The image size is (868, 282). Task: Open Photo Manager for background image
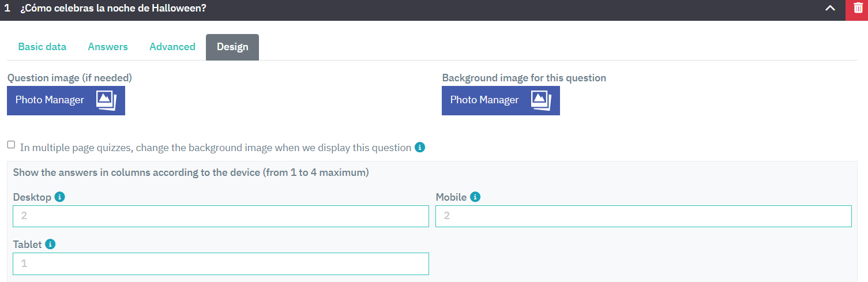tap(501, 100)
